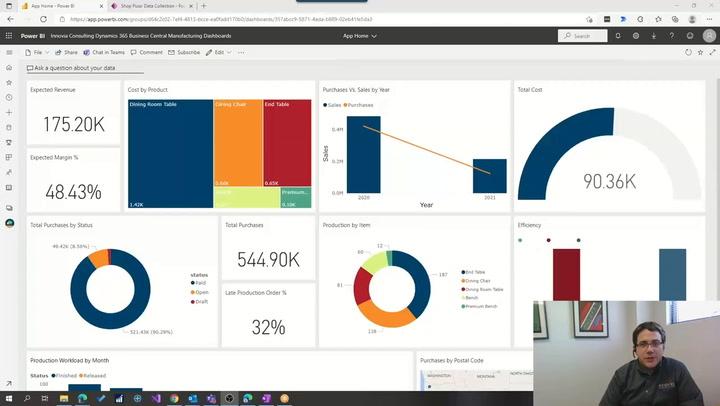Open Chrome from the taskbar
The height and width of the screenshot is (406, 720).
[174, 398]
